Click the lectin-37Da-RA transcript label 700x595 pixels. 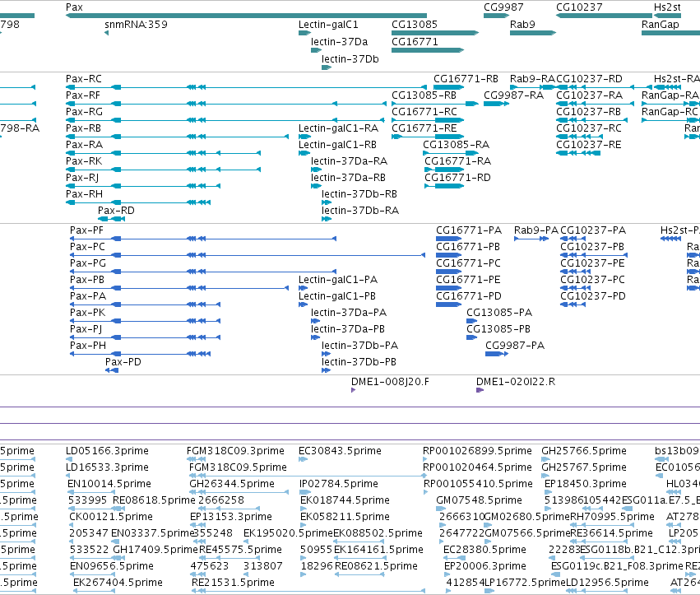tap(349, 161)
